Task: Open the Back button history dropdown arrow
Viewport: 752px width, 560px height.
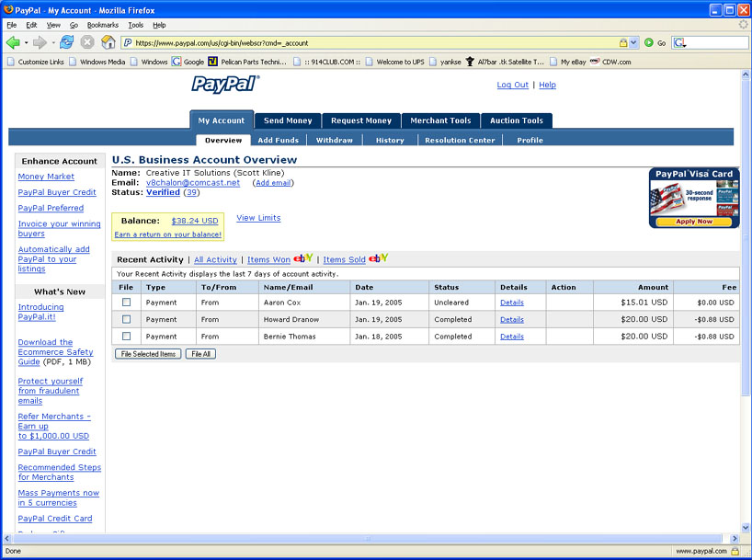Action: (26, 42)
